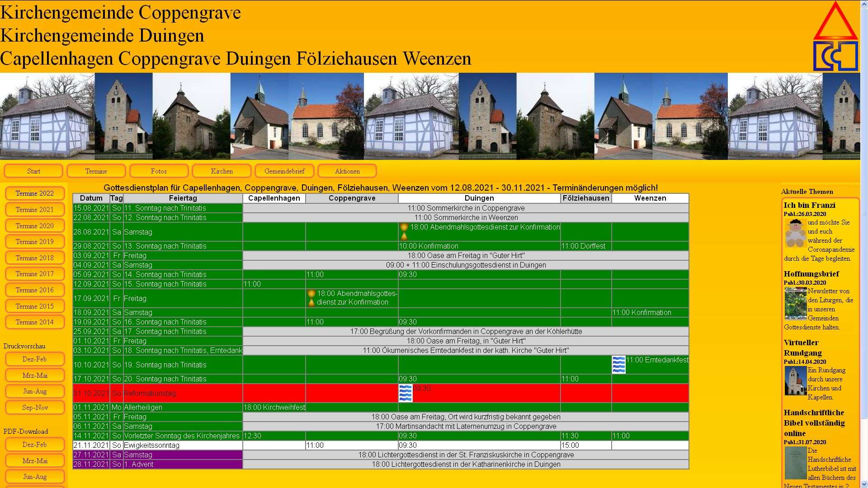
Task: Click the Gemeindebrief navigation button
Action: 285,171
